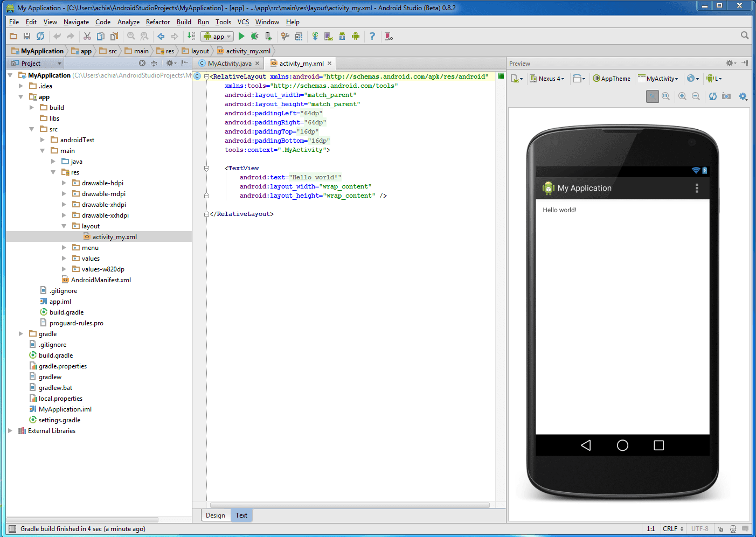Viewport: 756px width, 537px height.
Task: Open the app run configuration dropdown
Action: pos(217,36)
